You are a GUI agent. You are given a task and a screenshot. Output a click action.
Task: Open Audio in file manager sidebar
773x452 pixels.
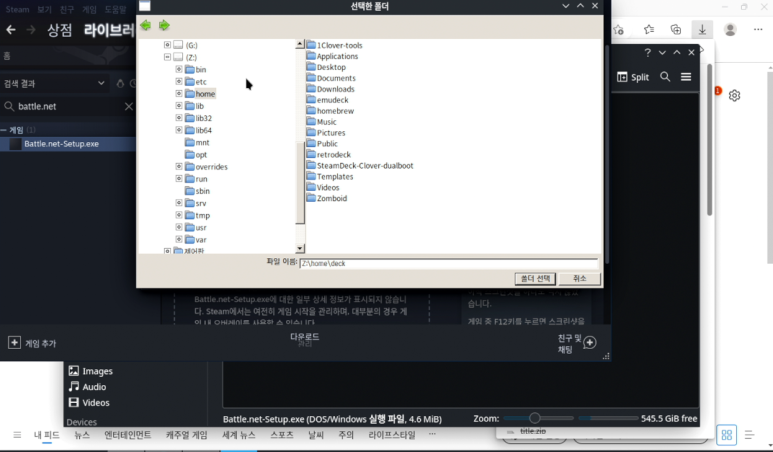pos(87,386)
